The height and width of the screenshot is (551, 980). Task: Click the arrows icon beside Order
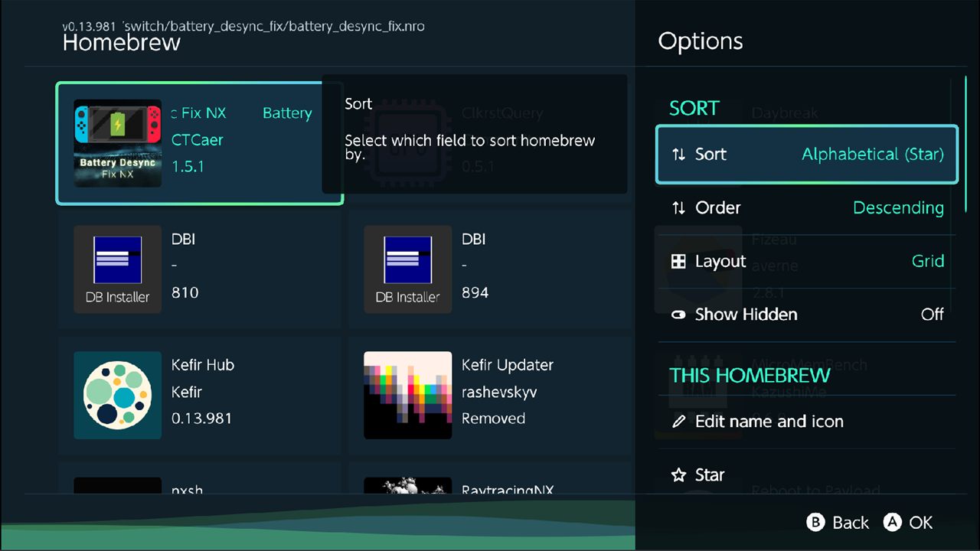pos(678,208)
